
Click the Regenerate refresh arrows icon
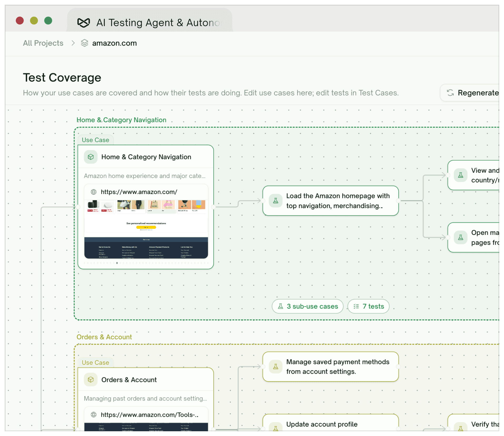pos(450,93)
